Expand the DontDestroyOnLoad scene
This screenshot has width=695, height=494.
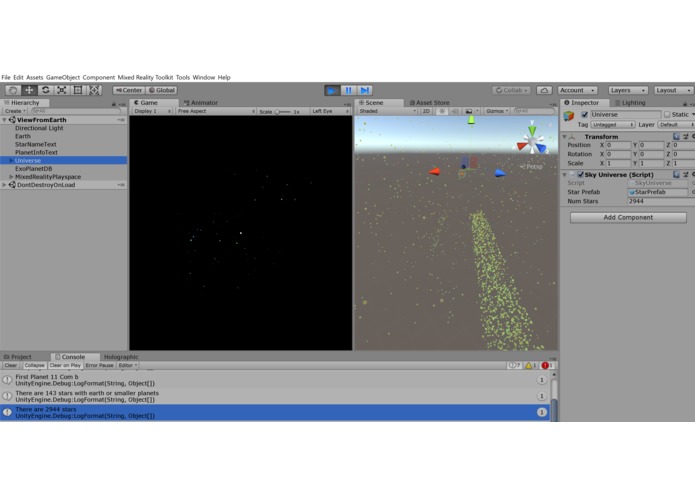coord(4,185)
